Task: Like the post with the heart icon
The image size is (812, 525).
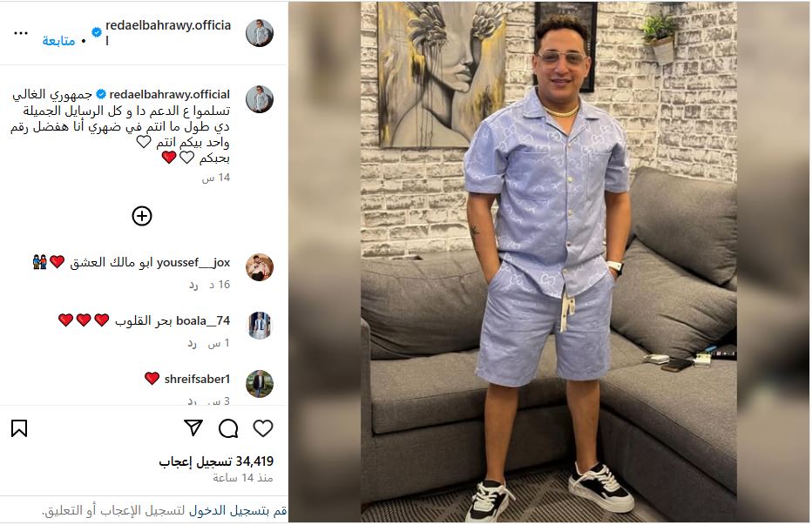Action: tap(262, 428)
